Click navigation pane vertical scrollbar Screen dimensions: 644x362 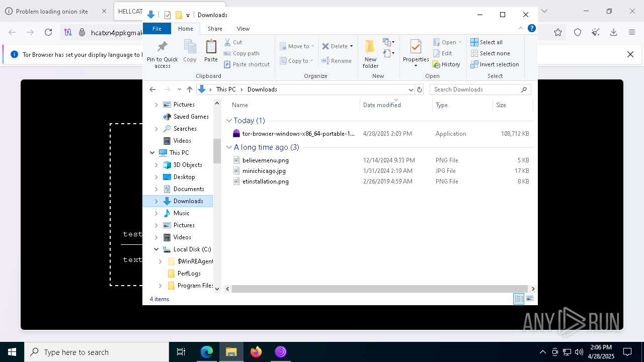click(x=217, y=151)
